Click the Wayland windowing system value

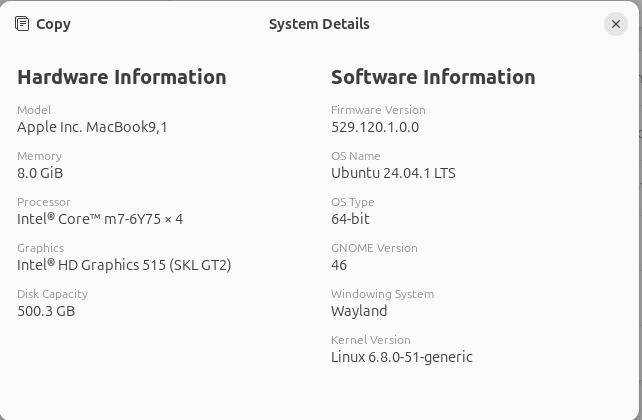359,311
